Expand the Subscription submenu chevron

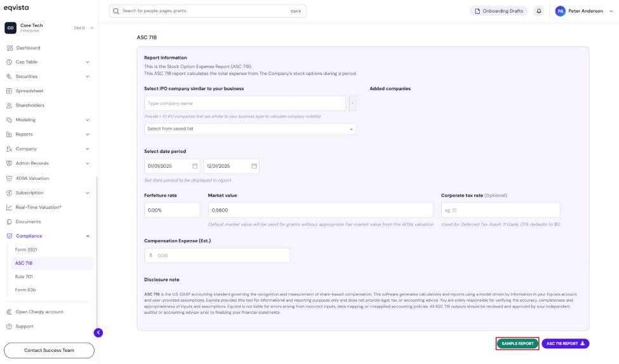point(88,193)
